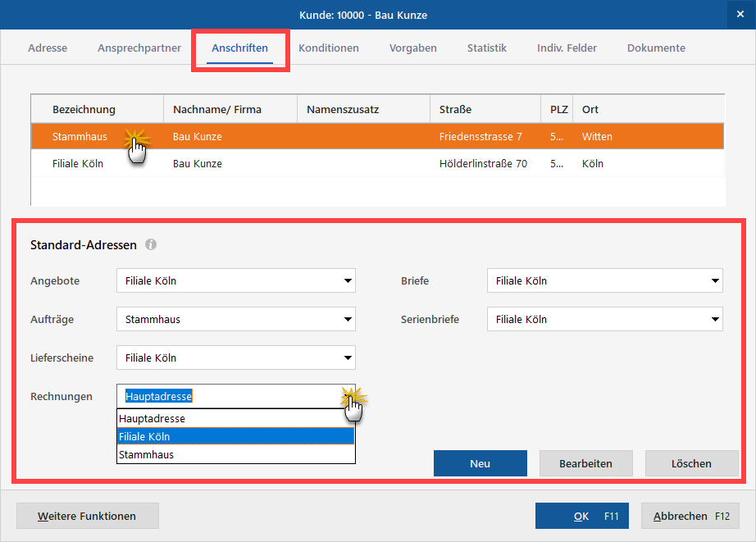This screenshot has height=542, width=756.
Task: Click the Bearbeiten button
Action: (x=585, y=463)
